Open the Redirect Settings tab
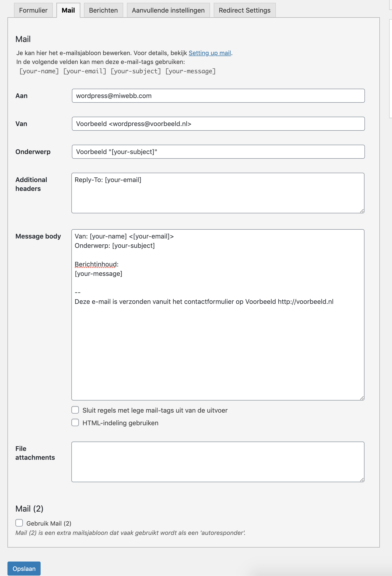392x576 pixels. click(244, 11)
